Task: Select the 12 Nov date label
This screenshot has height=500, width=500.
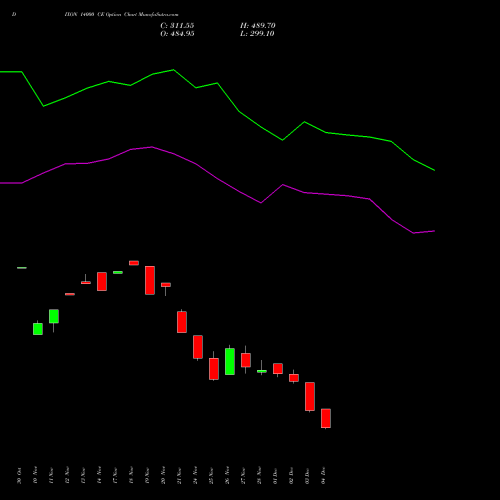Action: coord(67,475)
